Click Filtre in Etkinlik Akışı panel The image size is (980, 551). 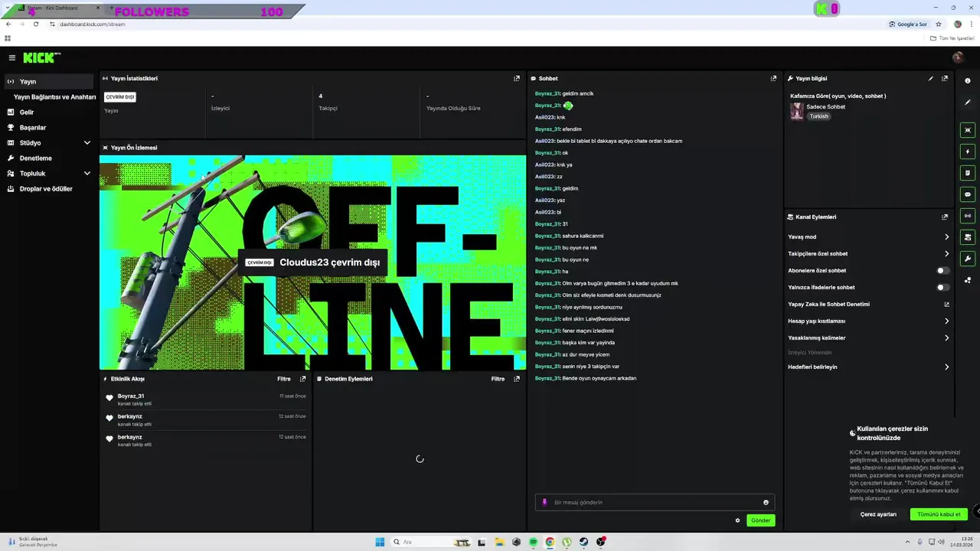[284, 379]
